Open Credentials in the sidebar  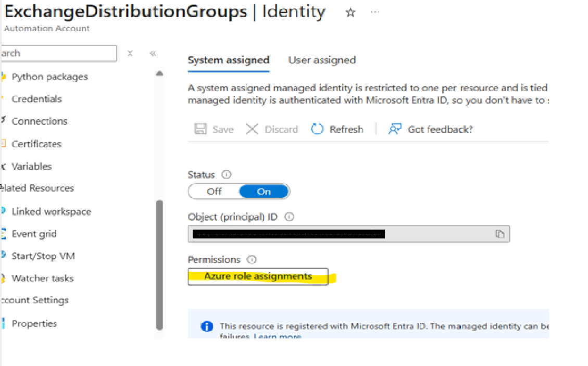point(37,99)
